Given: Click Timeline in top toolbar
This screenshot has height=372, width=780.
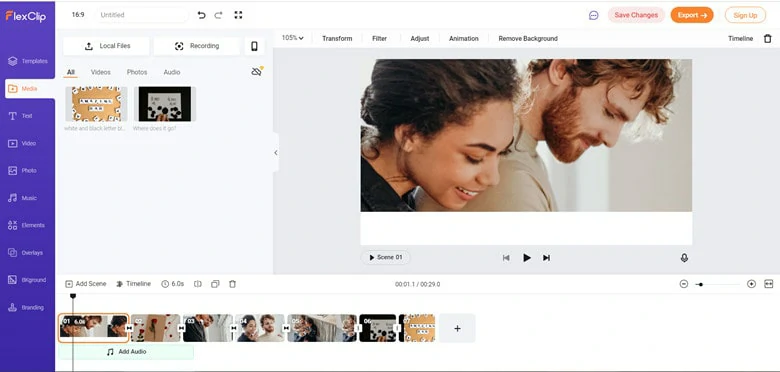Looking at the screenshot, I should [740, 38].
